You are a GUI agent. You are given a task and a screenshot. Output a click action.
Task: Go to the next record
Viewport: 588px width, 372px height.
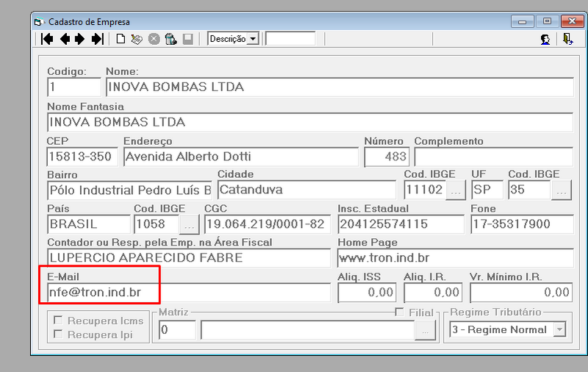tap(79, 39)
